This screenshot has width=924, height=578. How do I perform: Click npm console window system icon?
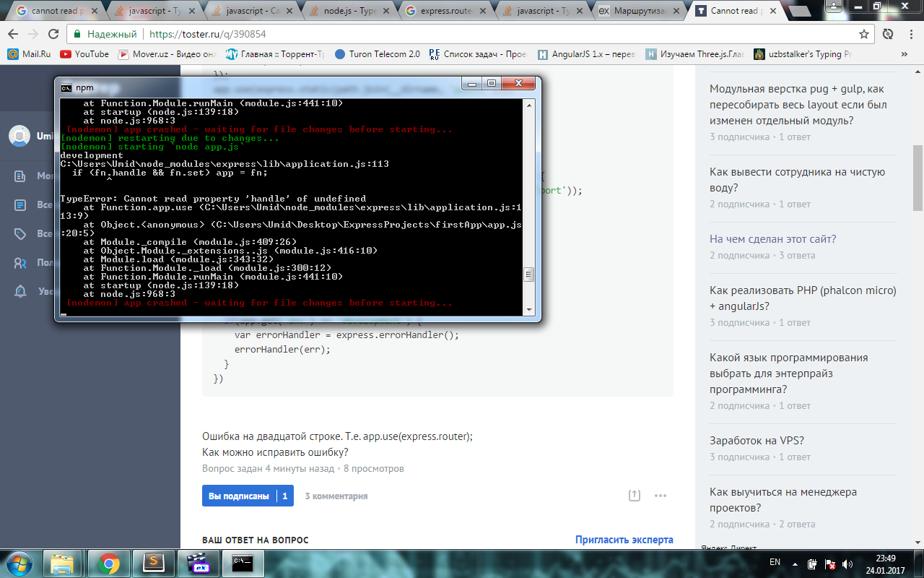point(66,87)
